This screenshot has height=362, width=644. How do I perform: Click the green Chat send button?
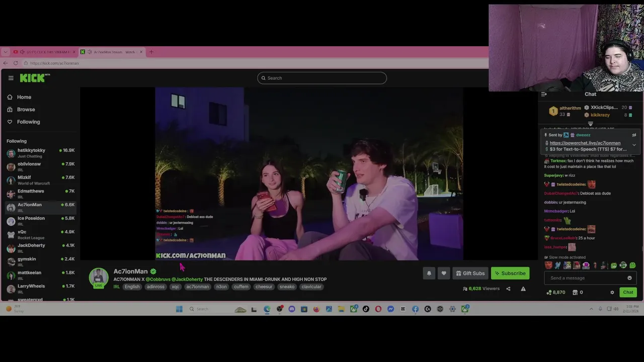click(x=628, y=292)
